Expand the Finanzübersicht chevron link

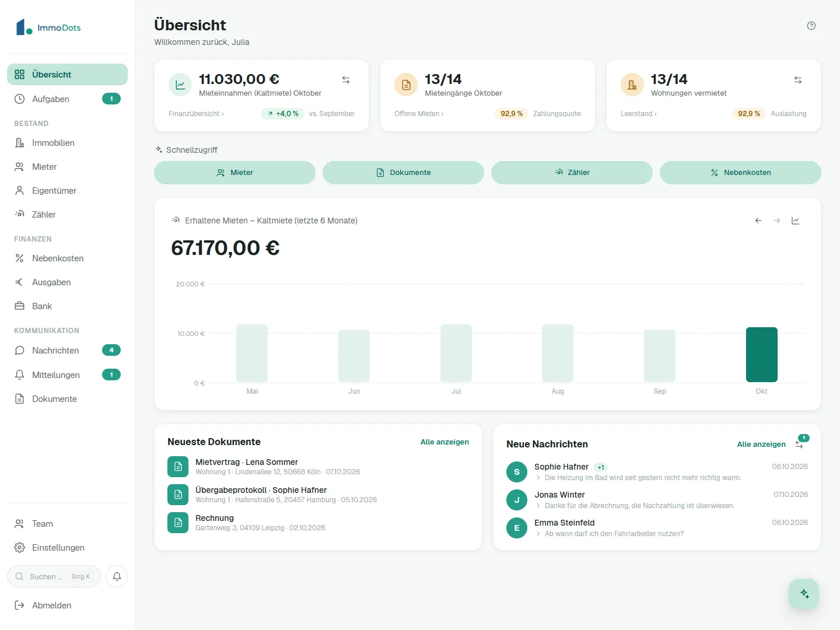[196, 114]
